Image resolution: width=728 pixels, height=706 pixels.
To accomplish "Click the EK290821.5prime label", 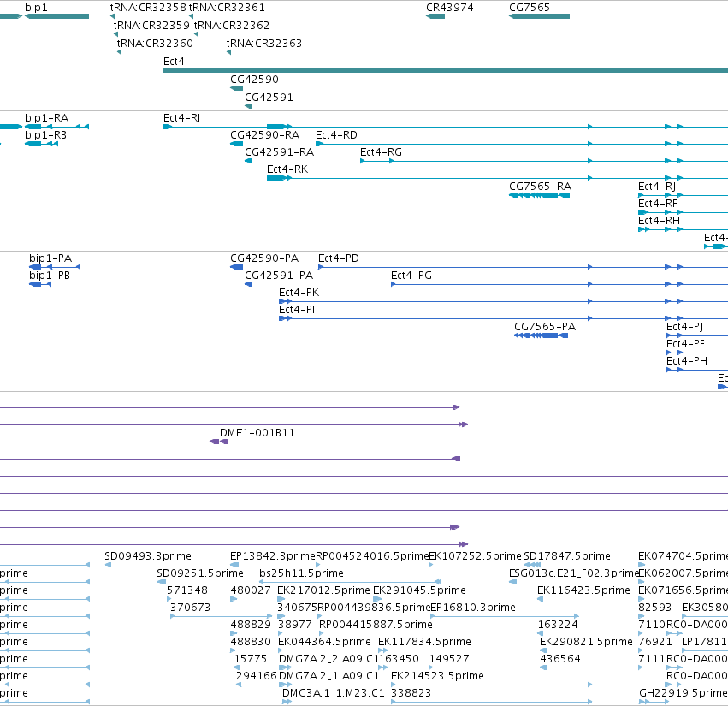I will tap(586, 643).
